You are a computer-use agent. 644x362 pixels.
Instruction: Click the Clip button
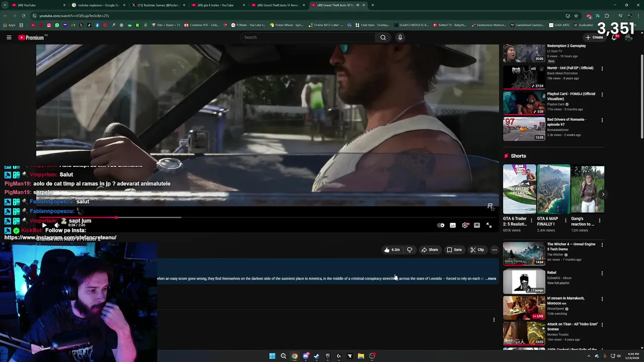tap(477, 250)
